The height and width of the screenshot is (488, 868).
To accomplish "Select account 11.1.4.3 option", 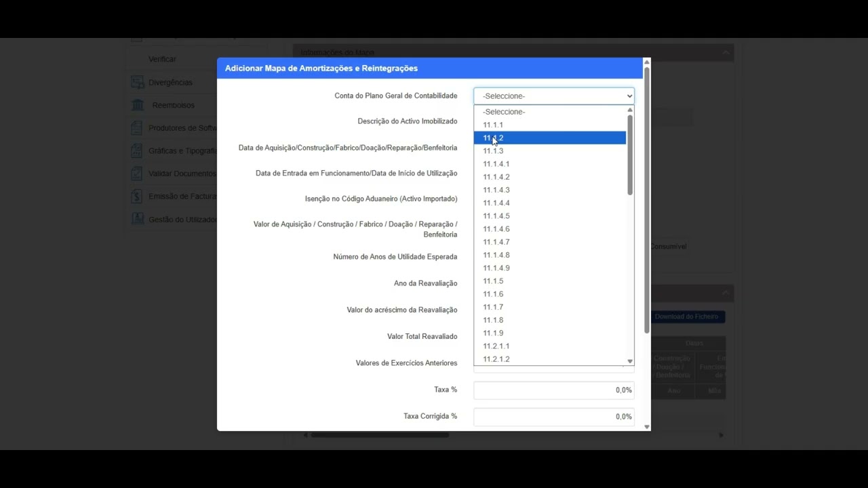I will pos(549,190).
